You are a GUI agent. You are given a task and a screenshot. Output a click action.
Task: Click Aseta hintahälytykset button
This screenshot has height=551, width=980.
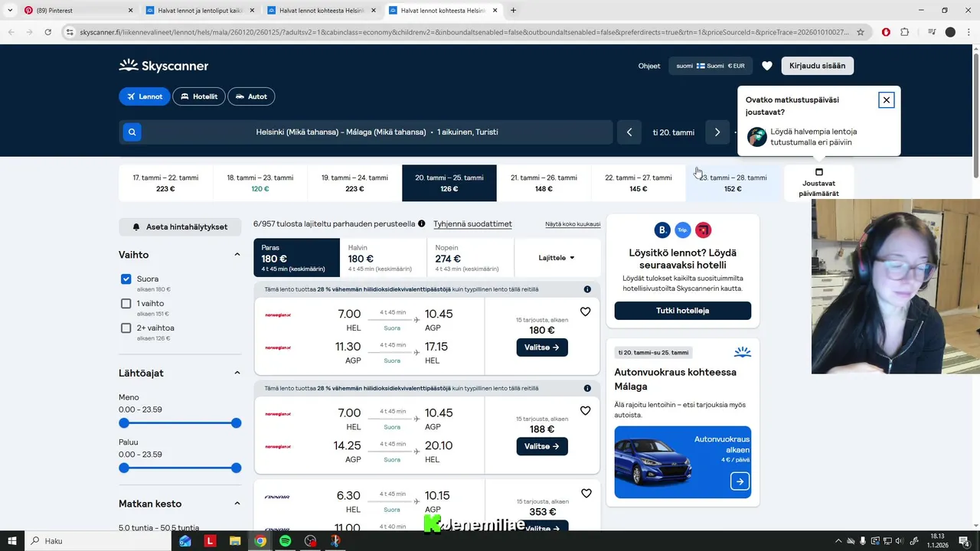(180, 227)
